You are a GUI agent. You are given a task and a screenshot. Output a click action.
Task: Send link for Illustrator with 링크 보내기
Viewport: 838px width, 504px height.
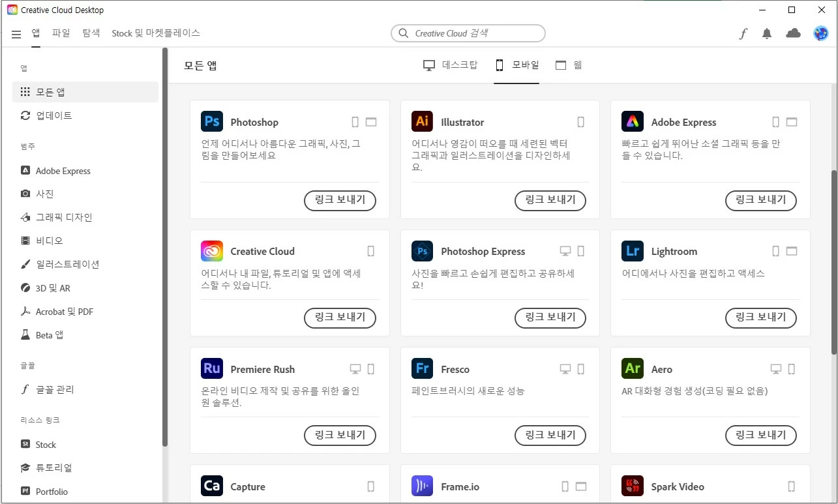[x=550, y=201]
